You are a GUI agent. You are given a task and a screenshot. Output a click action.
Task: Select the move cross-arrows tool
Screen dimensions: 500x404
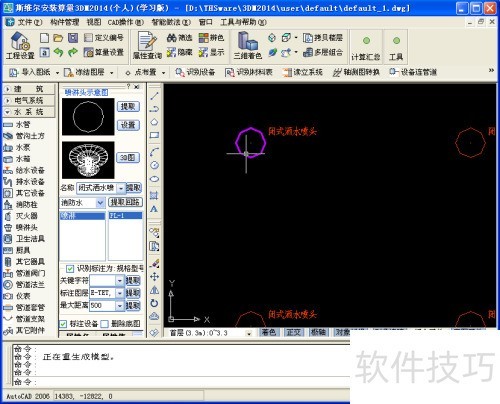pos(154,277)
